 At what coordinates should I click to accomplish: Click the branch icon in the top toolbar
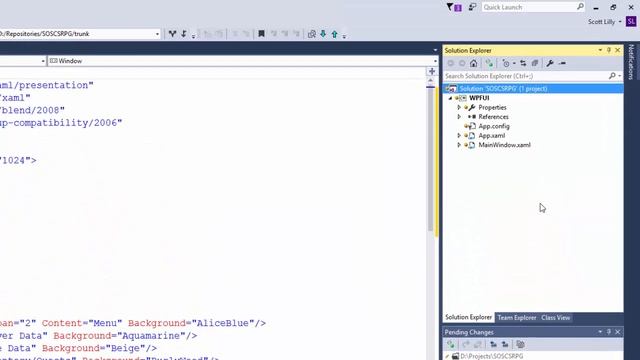[x=172, y=34]
